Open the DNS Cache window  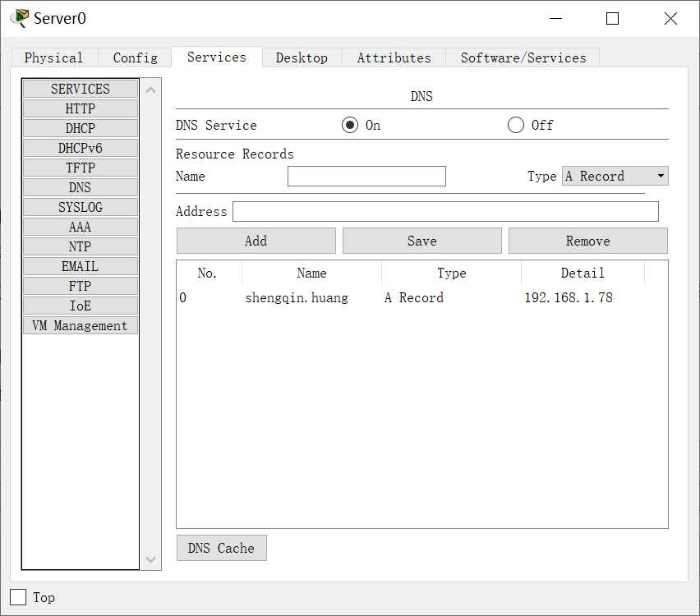(222, 548)
